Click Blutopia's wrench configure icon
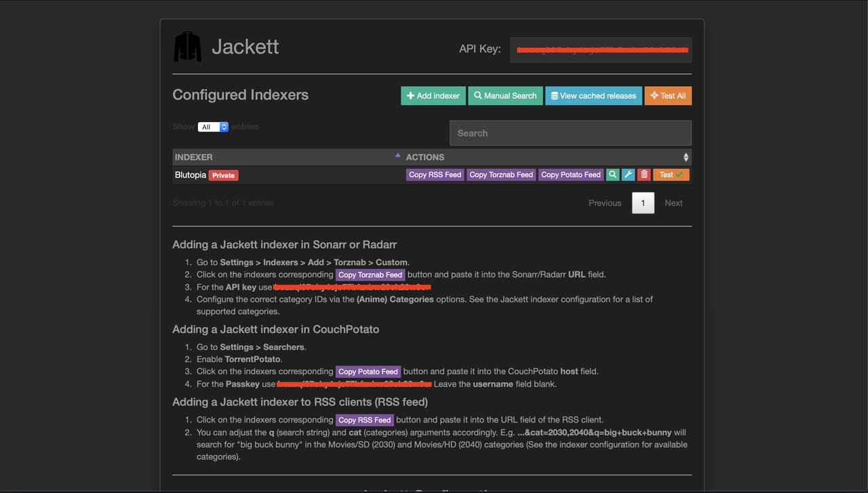868x493 pixels. [629, 174]
